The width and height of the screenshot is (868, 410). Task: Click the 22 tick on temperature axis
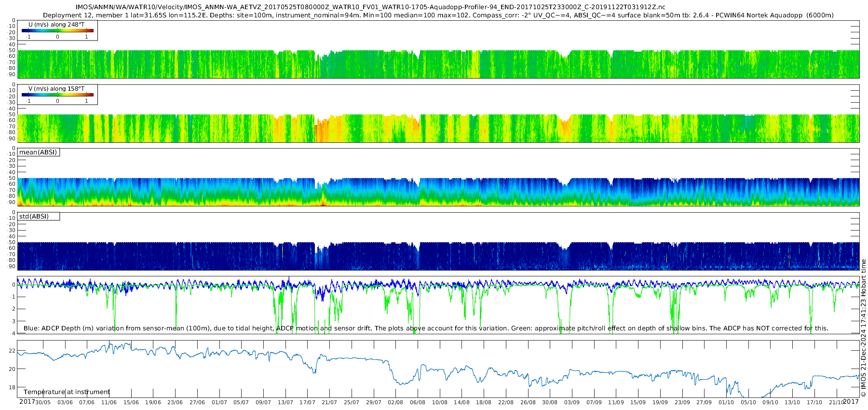(x=12, y=351)
